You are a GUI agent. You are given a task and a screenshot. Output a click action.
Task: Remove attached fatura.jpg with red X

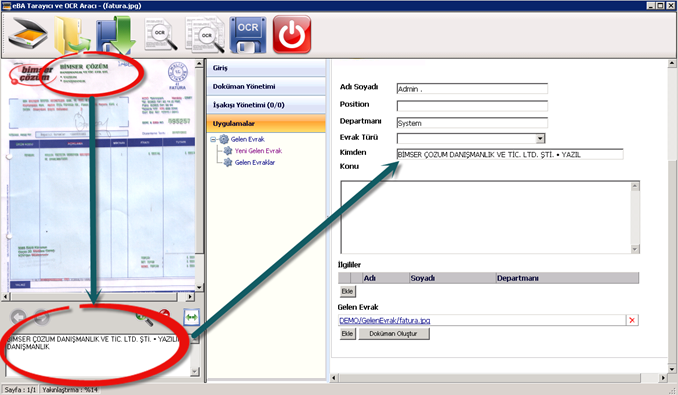click(x=632, y=320)
